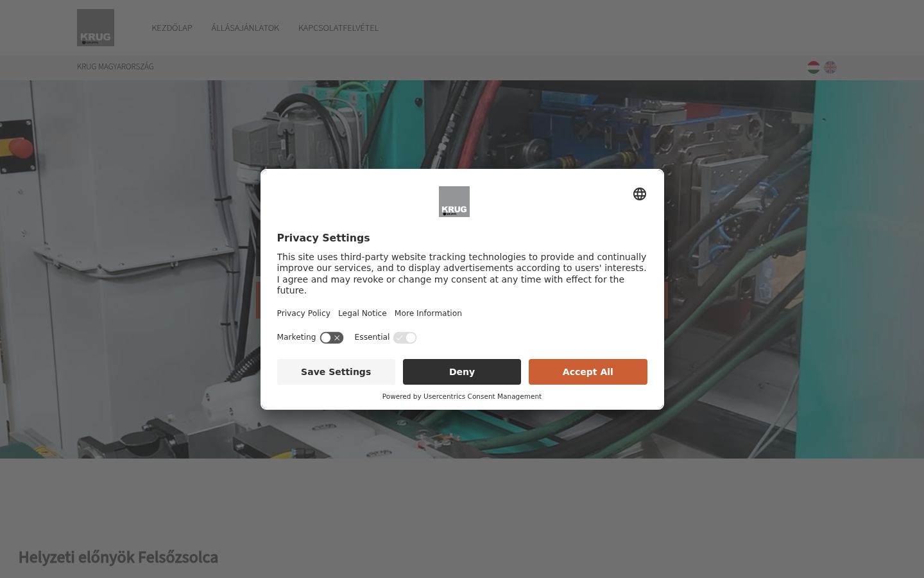Click the KRUG logo in the site header

coord(96,28)
